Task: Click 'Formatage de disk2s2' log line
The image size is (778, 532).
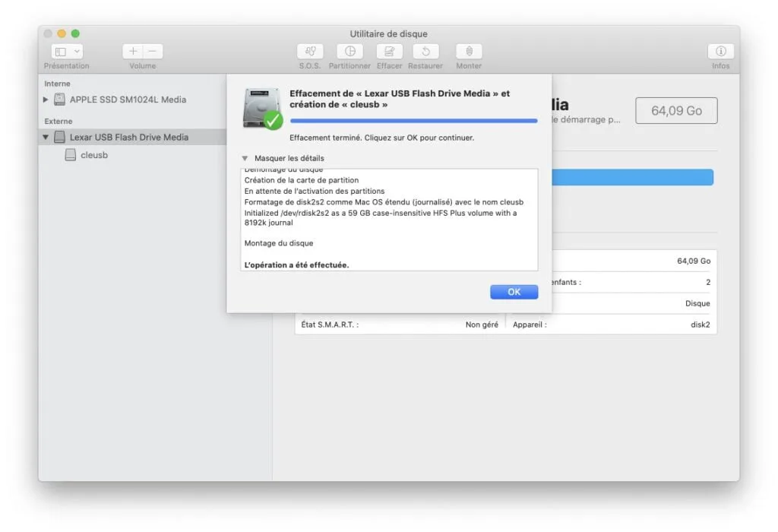Action: pyautogui.click(x=384, y=202)
